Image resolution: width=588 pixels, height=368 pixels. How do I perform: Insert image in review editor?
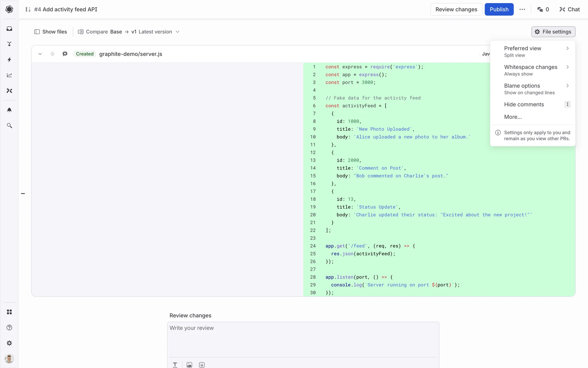[x=189, y=365]
